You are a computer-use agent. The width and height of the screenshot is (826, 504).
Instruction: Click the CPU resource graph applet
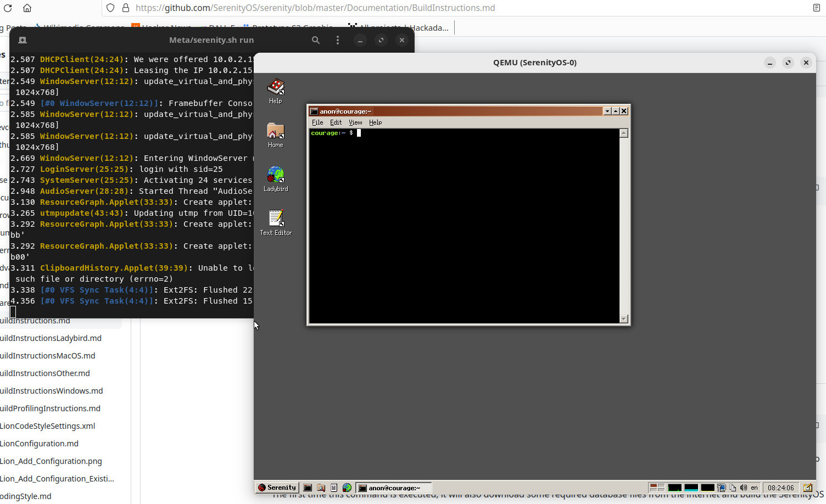[675, 488]
